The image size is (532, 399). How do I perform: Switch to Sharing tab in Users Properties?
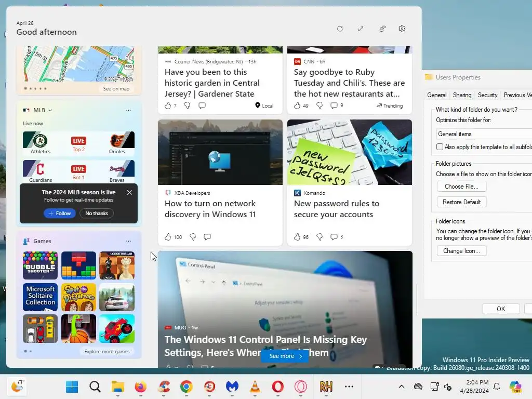coord(462,95)
